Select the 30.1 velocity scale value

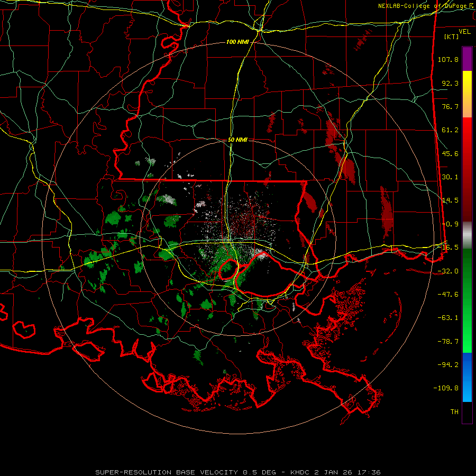(x=450, y=177)
